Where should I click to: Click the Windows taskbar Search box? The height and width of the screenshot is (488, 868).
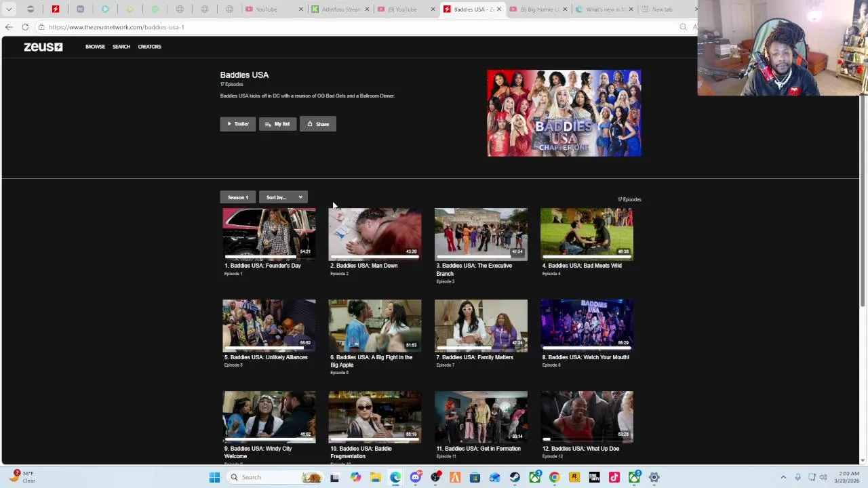pyautogui.click(x=275, y=477)
